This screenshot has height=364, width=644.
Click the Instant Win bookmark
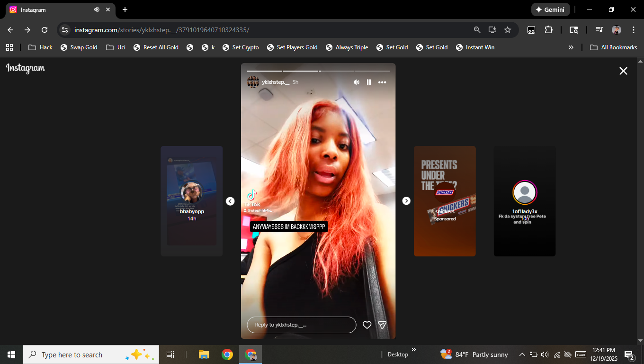click(475, 47)
